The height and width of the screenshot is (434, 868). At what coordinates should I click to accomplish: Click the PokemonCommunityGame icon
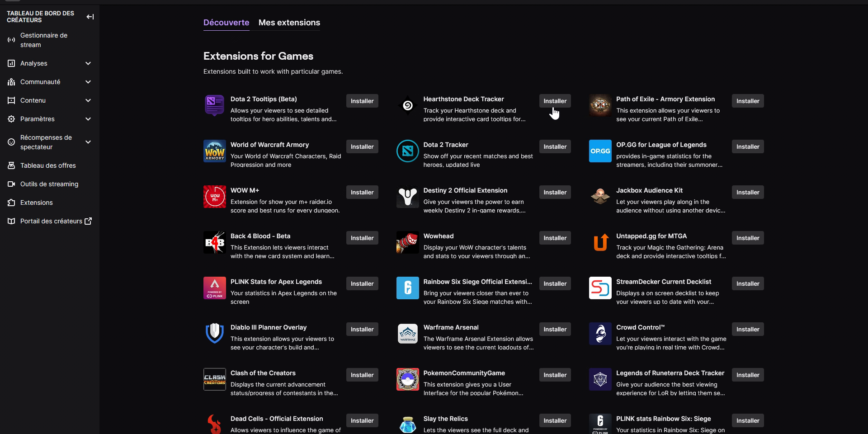coord(407,379)
